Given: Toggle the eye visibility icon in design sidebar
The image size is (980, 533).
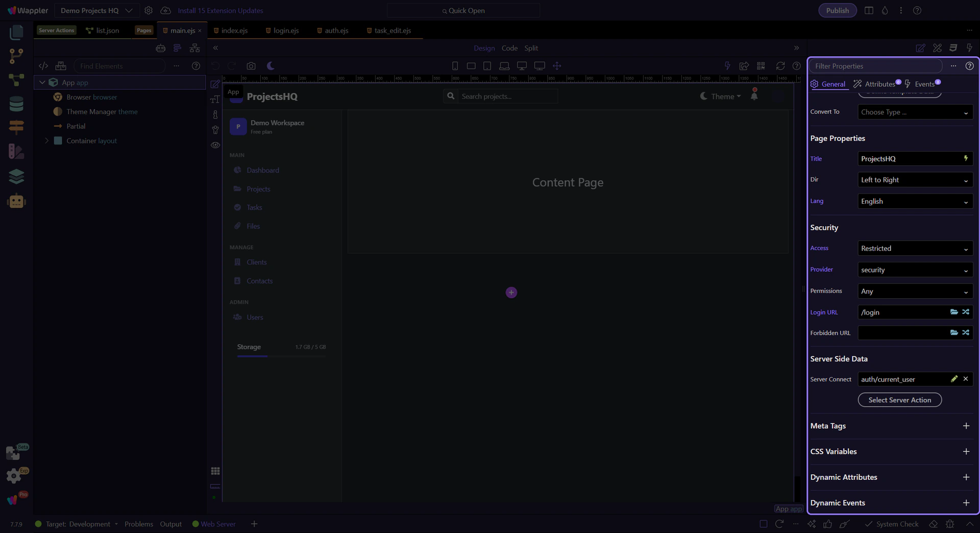Looking at the screenshot, I should click(215, 145).
